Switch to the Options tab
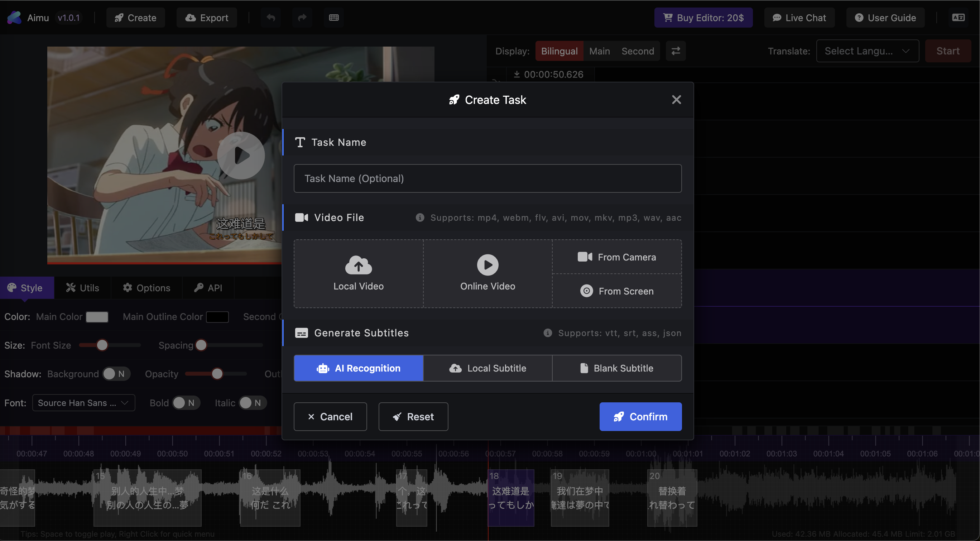Viewport: 980px width, 541px height. click(146, 288)
